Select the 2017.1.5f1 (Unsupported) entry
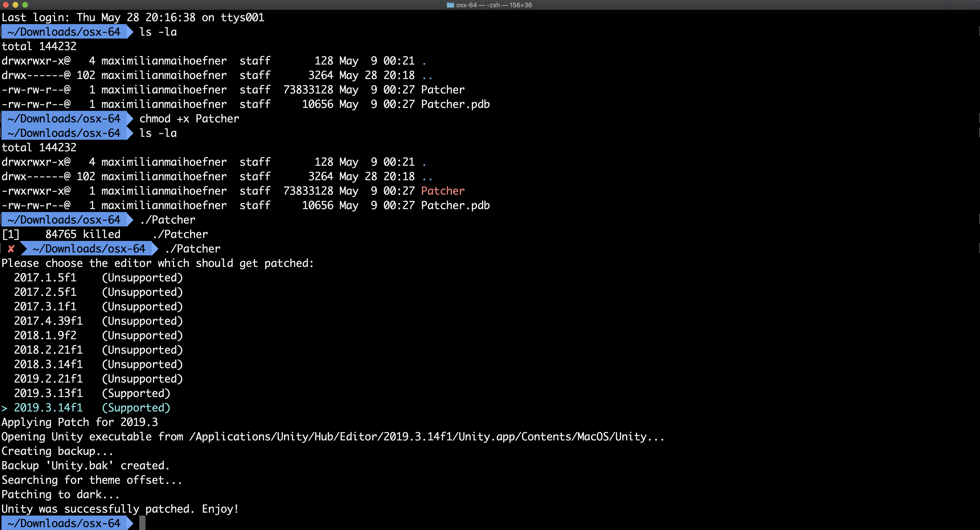This screenshot has height=530, width=980. coord(98,278)
